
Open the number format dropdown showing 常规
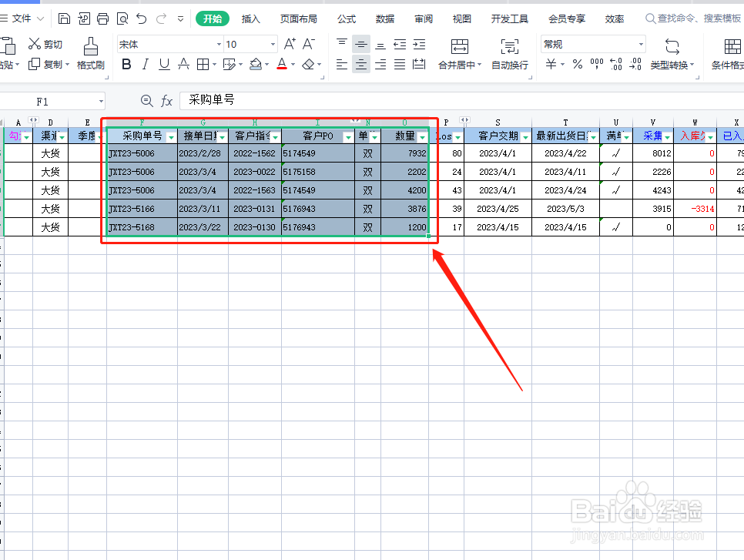tap(590, 44)
